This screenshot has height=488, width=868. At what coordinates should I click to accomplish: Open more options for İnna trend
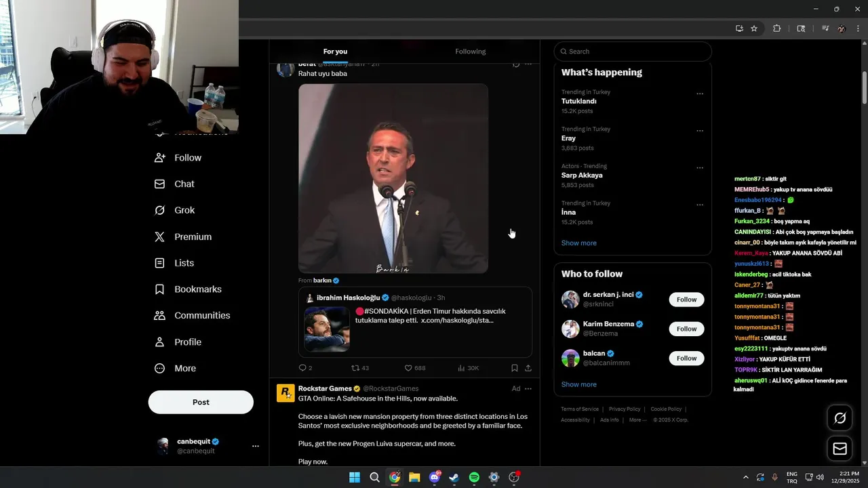click(x=700, y=205)
